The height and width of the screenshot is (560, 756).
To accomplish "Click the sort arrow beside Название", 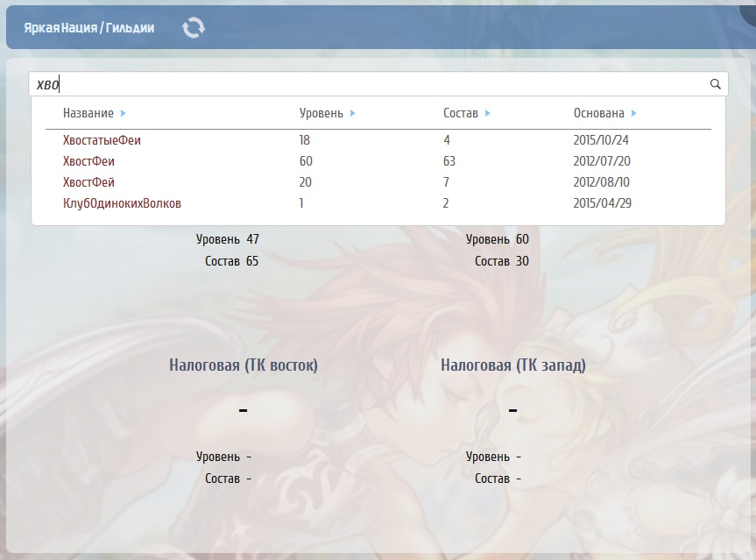I will (123, 113).
